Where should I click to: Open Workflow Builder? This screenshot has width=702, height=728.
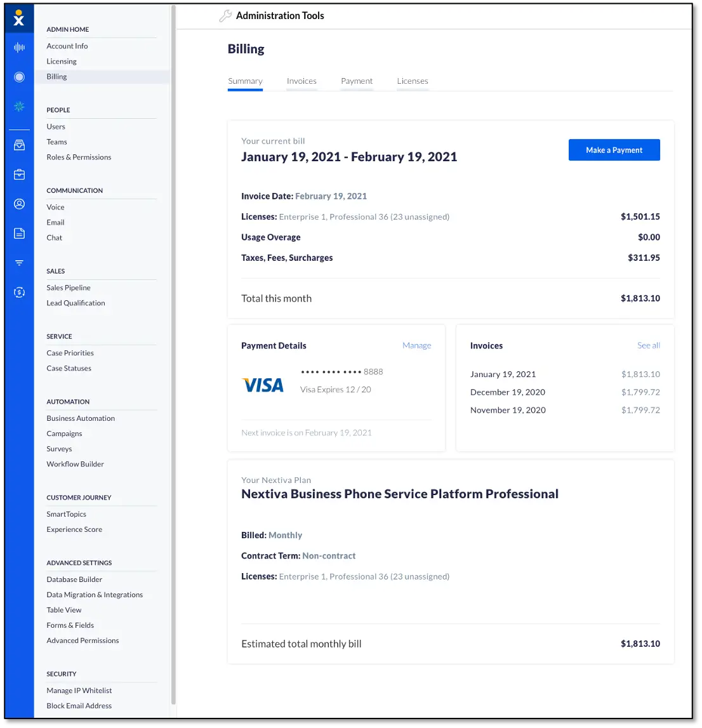(x=75, y=465)
